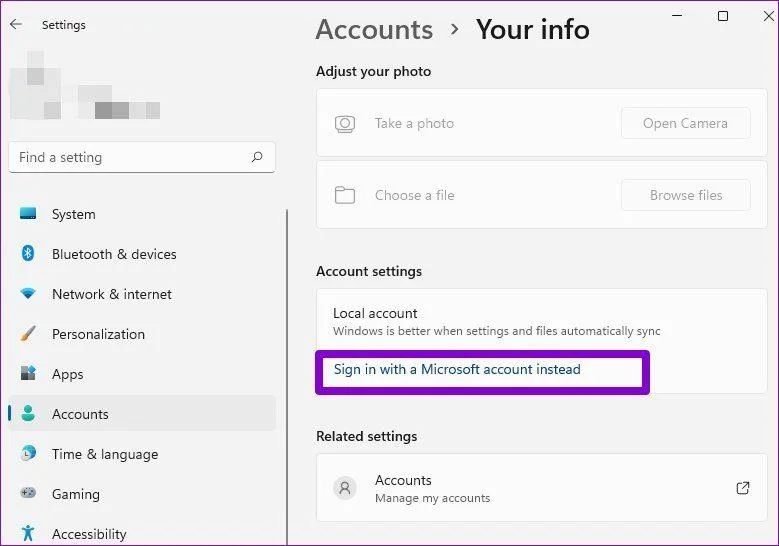Image resolution: width=779 pixels, height=546 pixels.
Task: Click the external link icon for Accounts
Action: [x=743, y=488]
